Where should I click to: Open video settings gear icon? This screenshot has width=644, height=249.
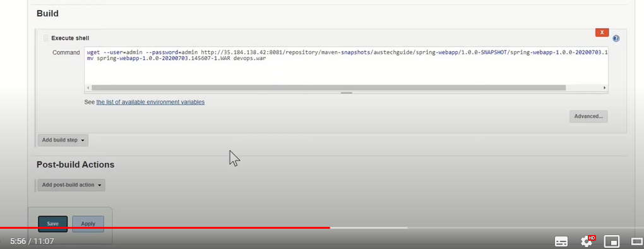coord(586,241)
